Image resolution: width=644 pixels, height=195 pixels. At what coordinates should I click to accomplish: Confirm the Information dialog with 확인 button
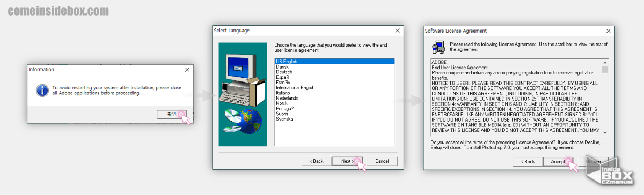(x=172, y=114)
